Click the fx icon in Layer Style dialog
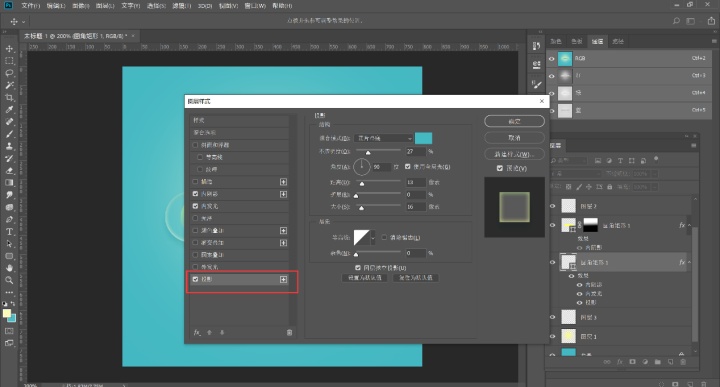 point(197,332)
